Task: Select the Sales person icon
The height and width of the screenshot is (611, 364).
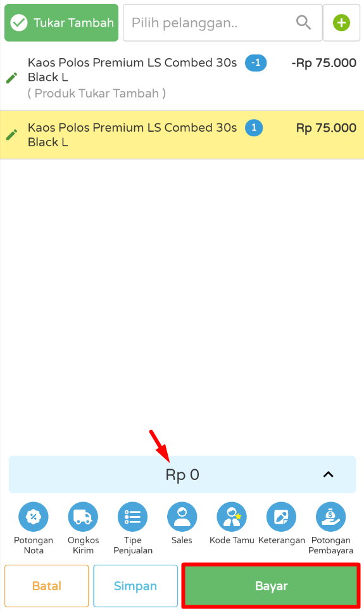Action: point(182,517)
